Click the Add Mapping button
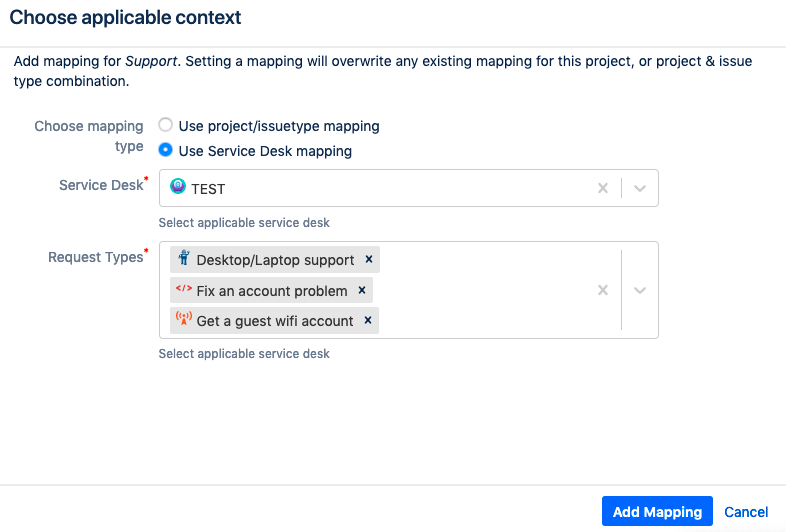The height and width of the screenshot is (532, 786). [x=657, y=512]
